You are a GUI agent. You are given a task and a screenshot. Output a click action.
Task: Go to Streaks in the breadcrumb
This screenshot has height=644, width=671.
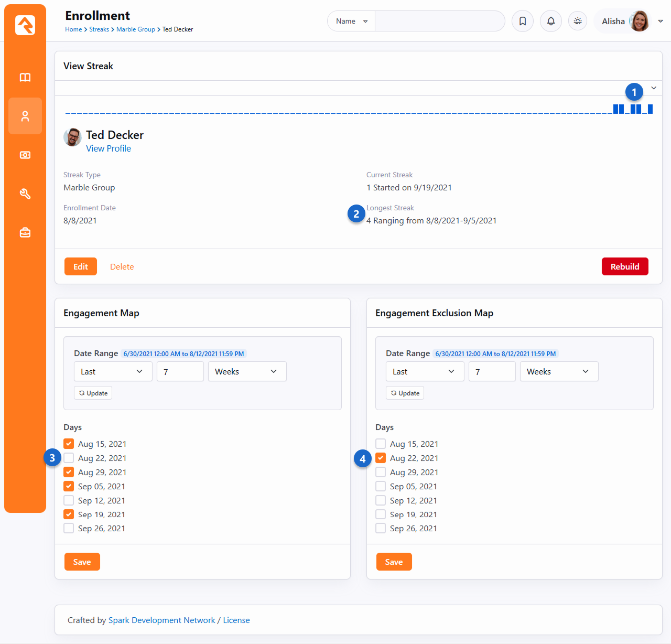pyautogui.click(x=99, y=29)
